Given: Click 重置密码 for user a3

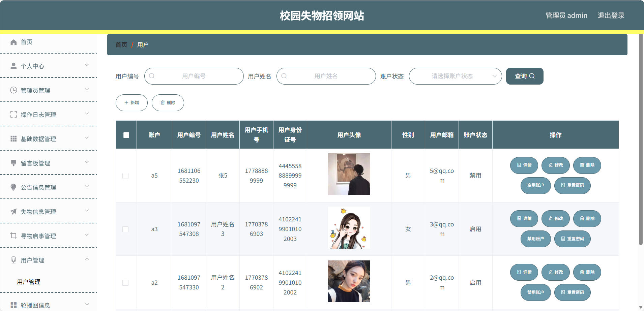Looking at the screenshot, I should coord(573,239).
